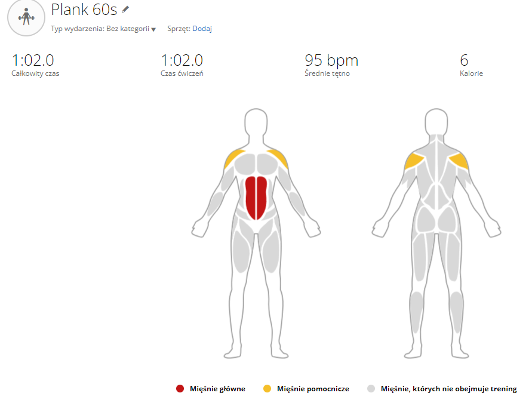532x402 pixels.
Task: Click the pencil edit icon beside title
Action: click(x=125, y=10)
